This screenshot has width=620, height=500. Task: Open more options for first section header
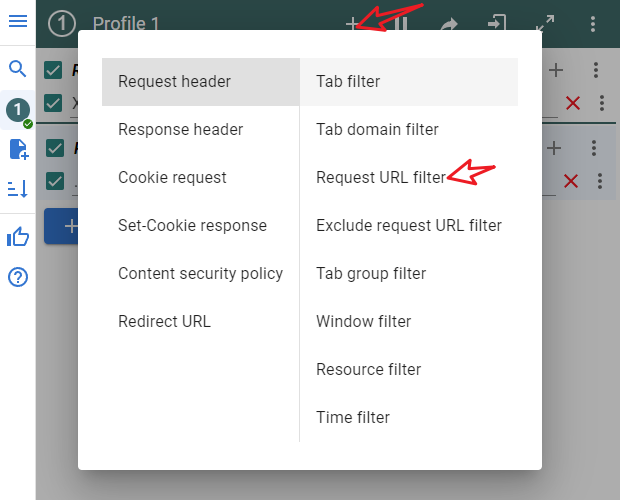tap(596, 70)
